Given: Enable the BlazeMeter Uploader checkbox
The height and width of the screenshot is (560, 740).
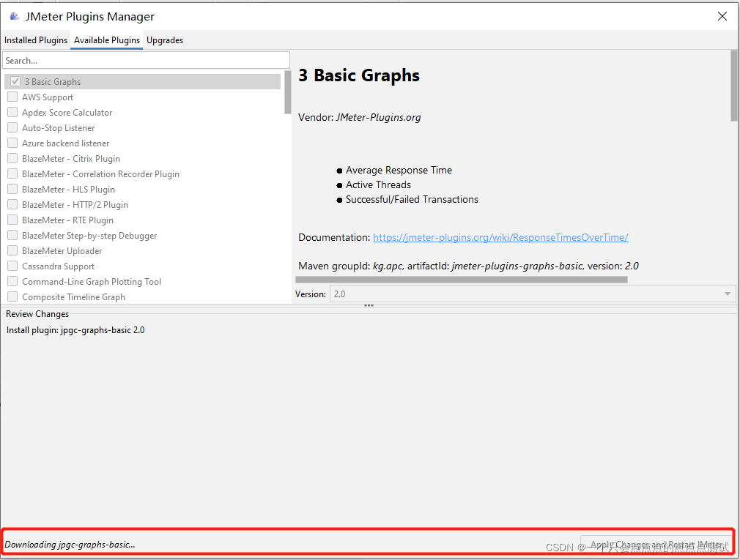Looking at the screenshot, I should (x=12, y=250).
